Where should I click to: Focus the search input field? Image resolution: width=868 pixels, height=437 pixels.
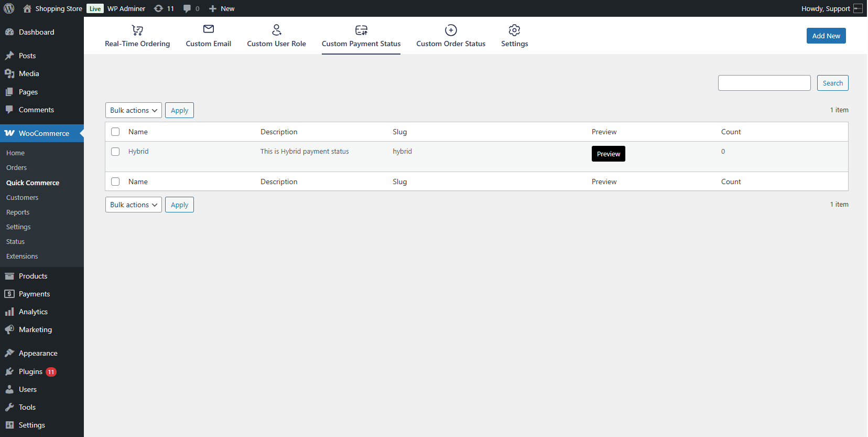click(x=764, y=83)
